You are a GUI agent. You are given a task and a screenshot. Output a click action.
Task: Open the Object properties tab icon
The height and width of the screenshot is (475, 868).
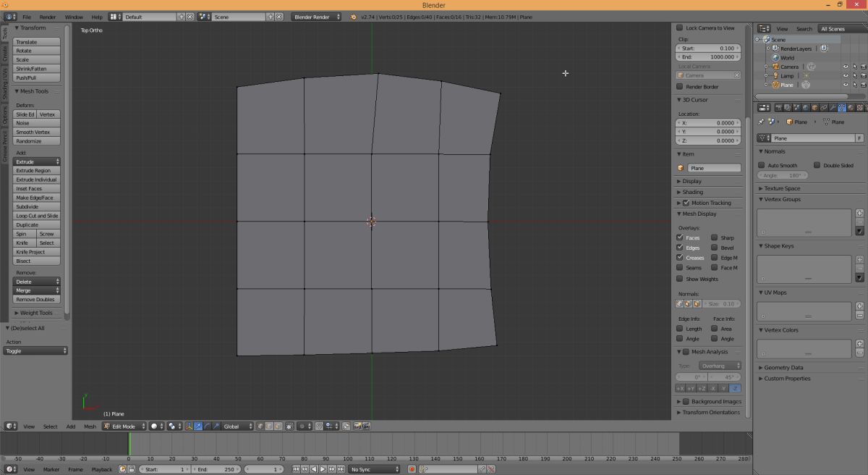coord(815,108)
